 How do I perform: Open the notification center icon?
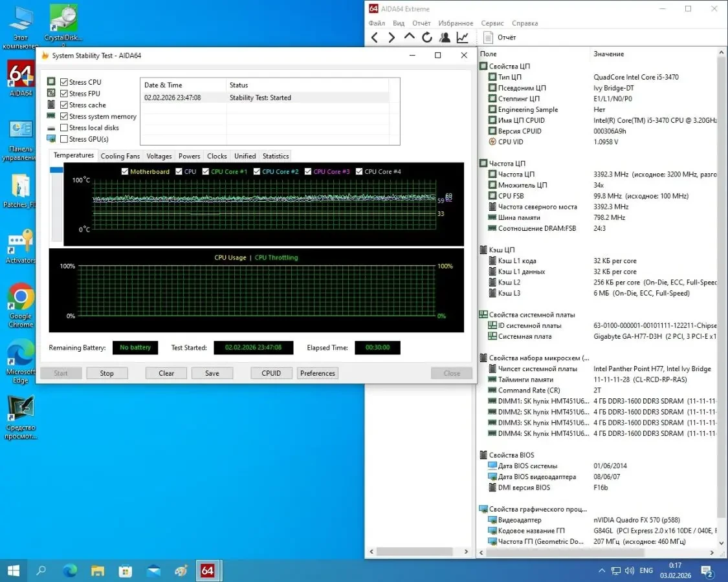pyautogui.click(x=707, y=571)
